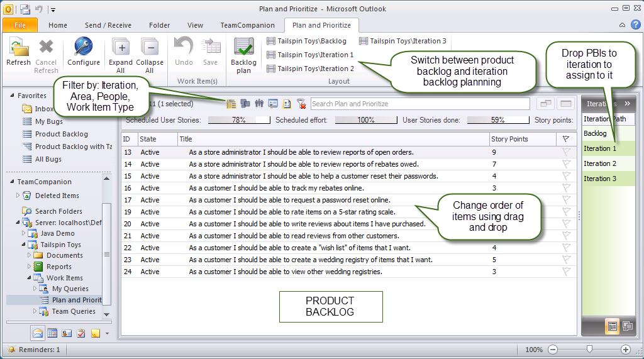This screenshot has height=359, width=644.
Task: Switch to the Folder ribbon tab
Action: coord(159,25)
